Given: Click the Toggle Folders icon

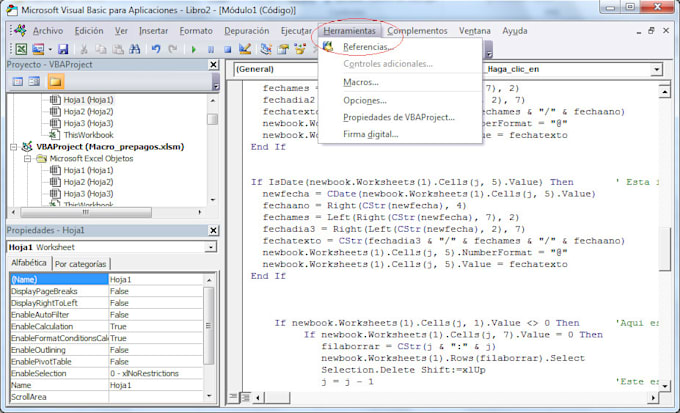Looking at the screenshot, I should [x=56, y=81].
